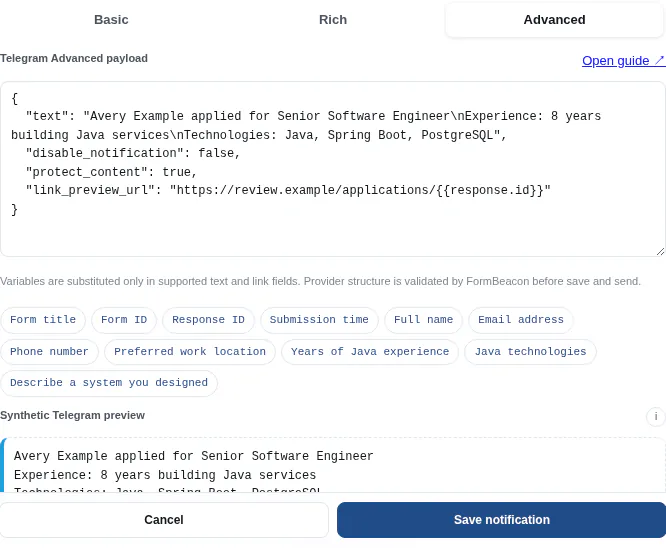The height and width of the screenshot is (548, 666).
Task: Insert the Preferred work location variable
Action: [190, 352]
